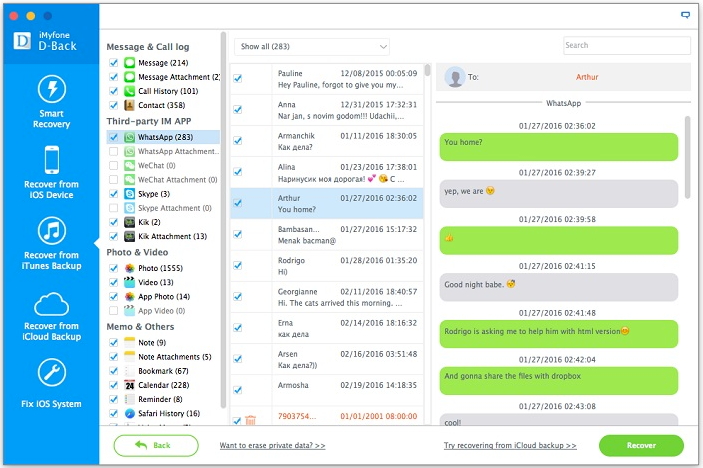Uncheck the Message (214) checkbox
The image size is (703, 468).
click(x=114, y=63)
